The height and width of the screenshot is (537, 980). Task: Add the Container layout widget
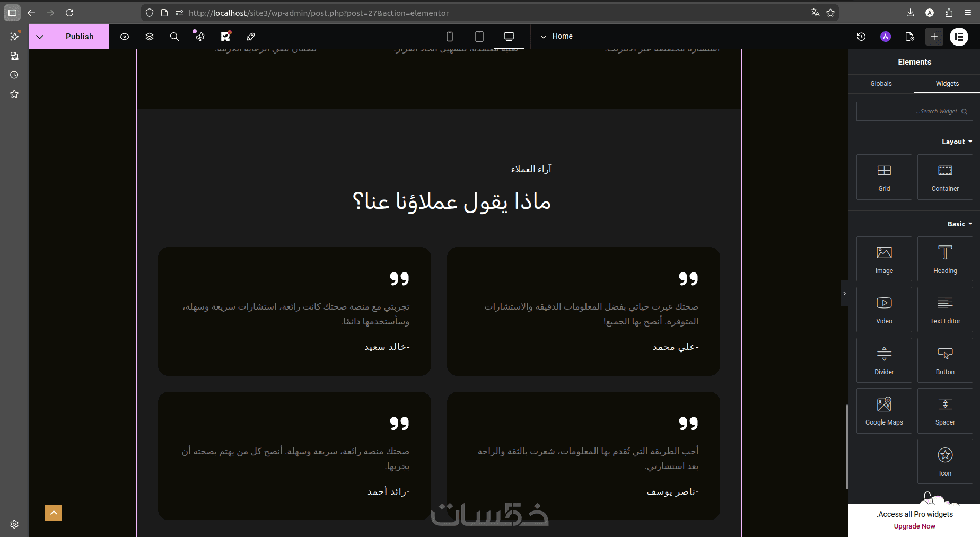coord(945,177)
